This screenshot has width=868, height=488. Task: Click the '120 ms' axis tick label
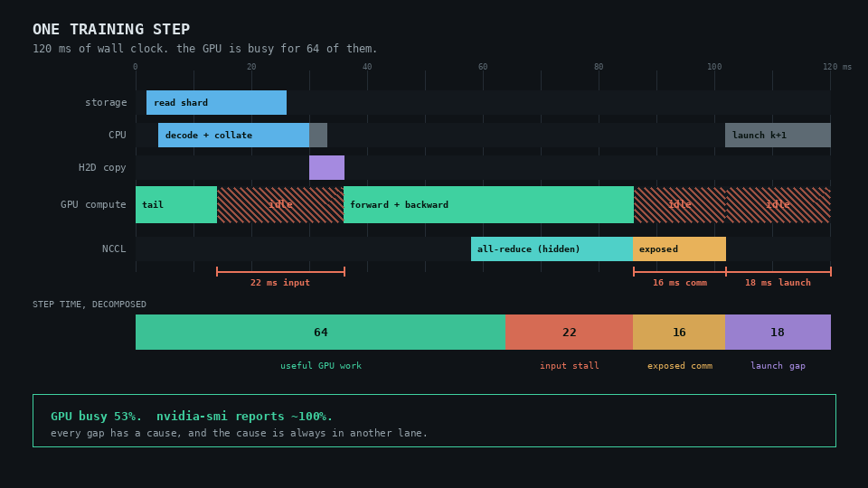point(837,67)
